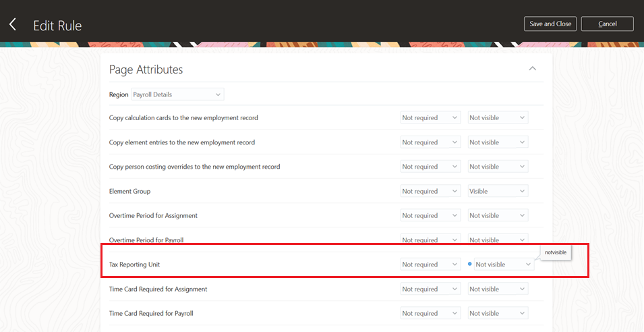The image size is (644, 332).
Task: Open visibility dropdown for Copy element entries
Action: [x=498, y=142]
